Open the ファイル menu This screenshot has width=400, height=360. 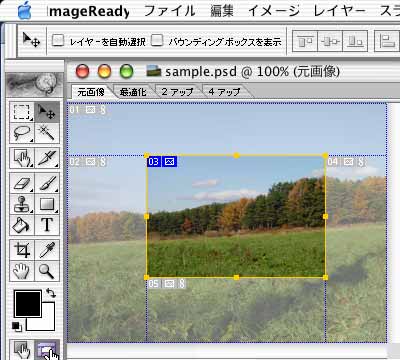(x=170, y=11)
